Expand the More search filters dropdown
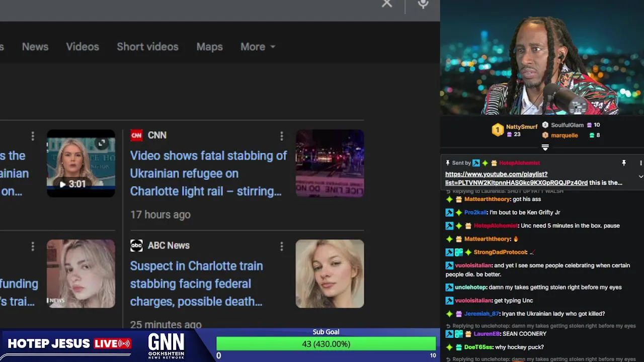 (x=258, y=47)
